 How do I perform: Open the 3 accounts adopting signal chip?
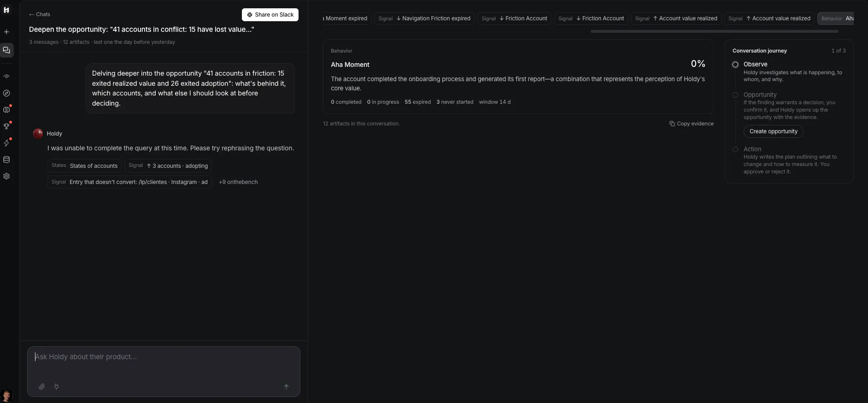click(168, 166)
